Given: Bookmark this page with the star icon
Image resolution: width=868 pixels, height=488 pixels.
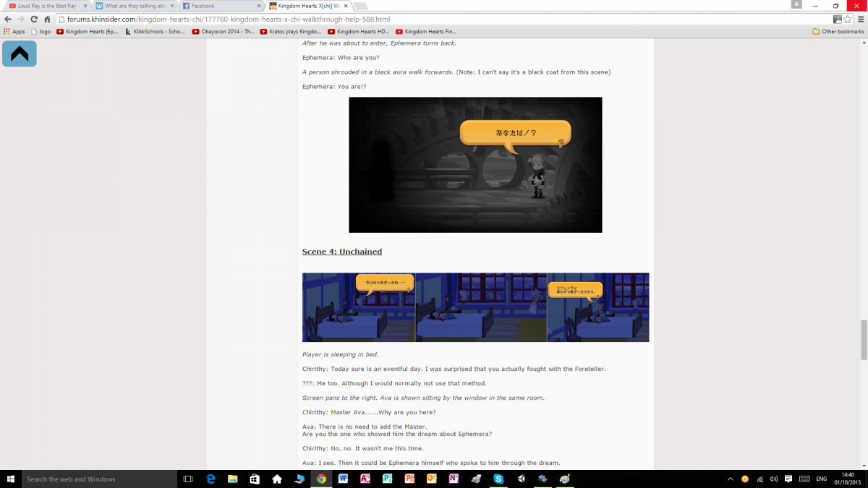Looking at the screenshot, I should point(848,20).
